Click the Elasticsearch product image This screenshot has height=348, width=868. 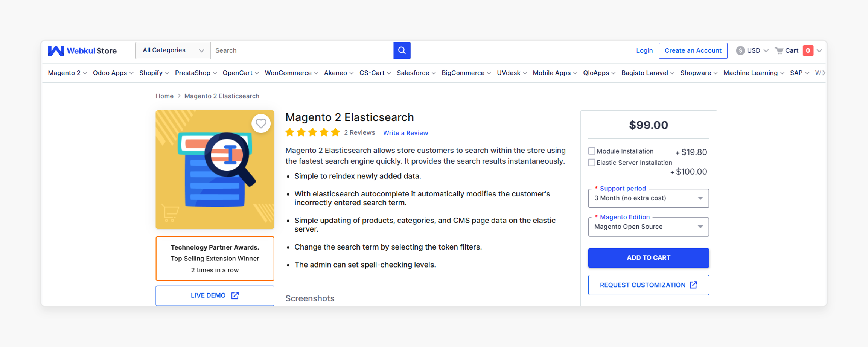(x=215, y=169)
